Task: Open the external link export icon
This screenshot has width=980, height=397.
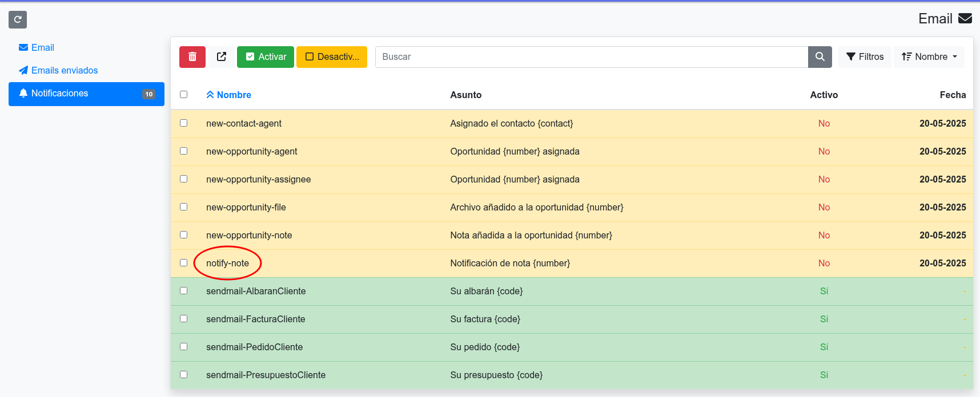Action: click(x=222, y=57)
